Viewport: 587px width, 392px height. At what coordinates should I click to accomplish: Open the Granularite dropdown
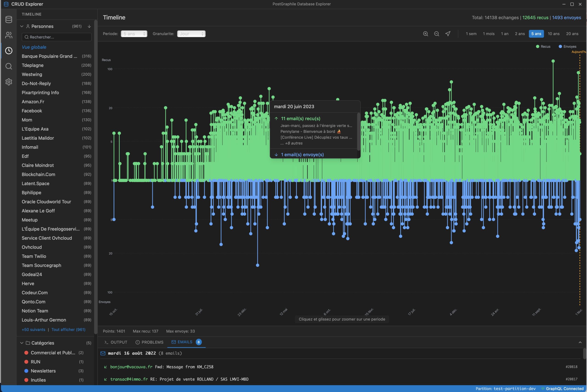tap(191, 34)
